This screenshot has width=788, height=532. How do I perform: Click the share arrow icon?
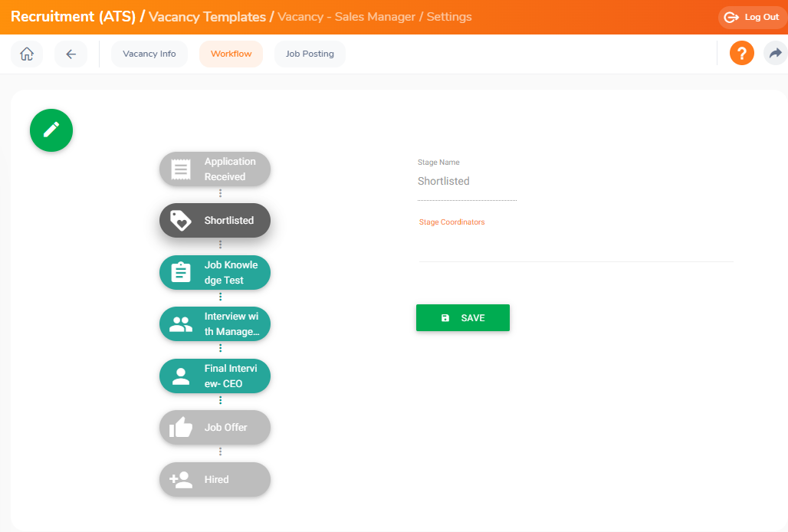[776, 53]
